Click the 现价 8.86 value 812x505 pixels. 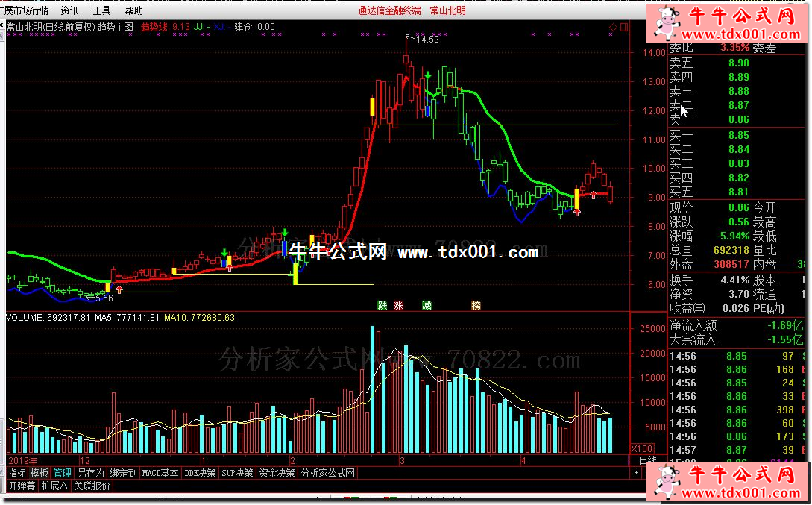738,207
